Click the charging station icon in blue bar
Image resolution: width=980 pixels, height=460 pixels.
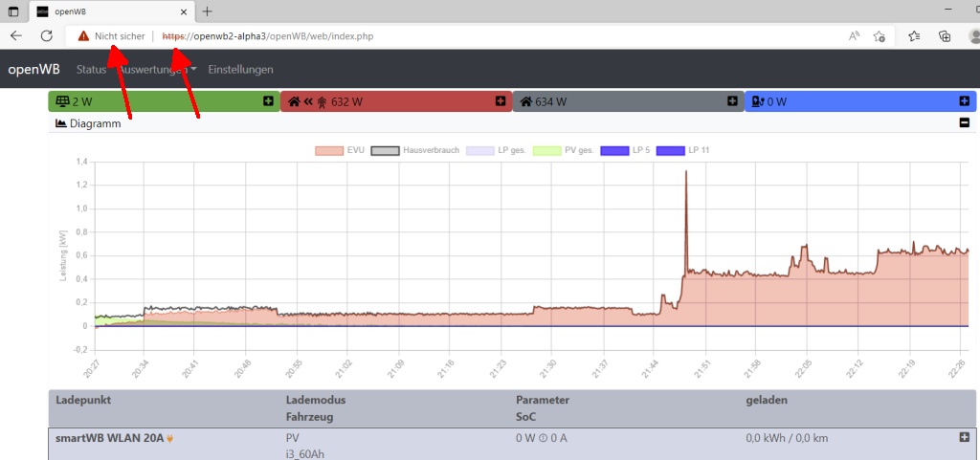[x=758, y=101]
